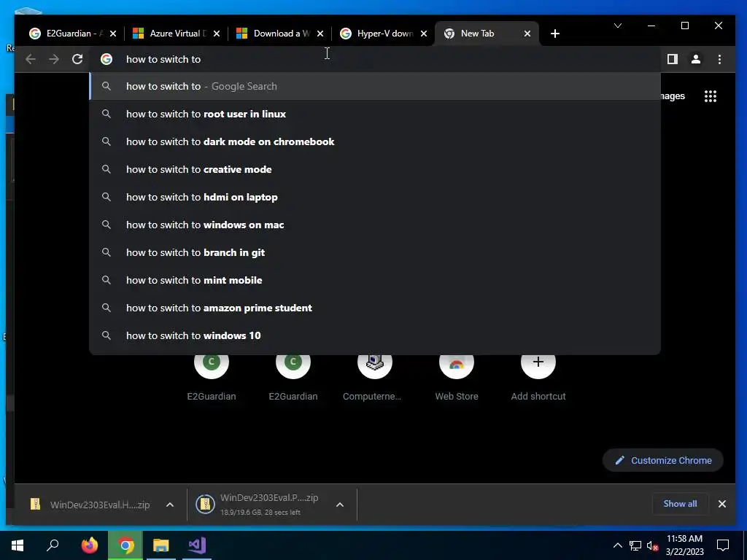Click the Chrome taskbar icon
Viewport: 747px width, 560px height.
tap(125, 545)
